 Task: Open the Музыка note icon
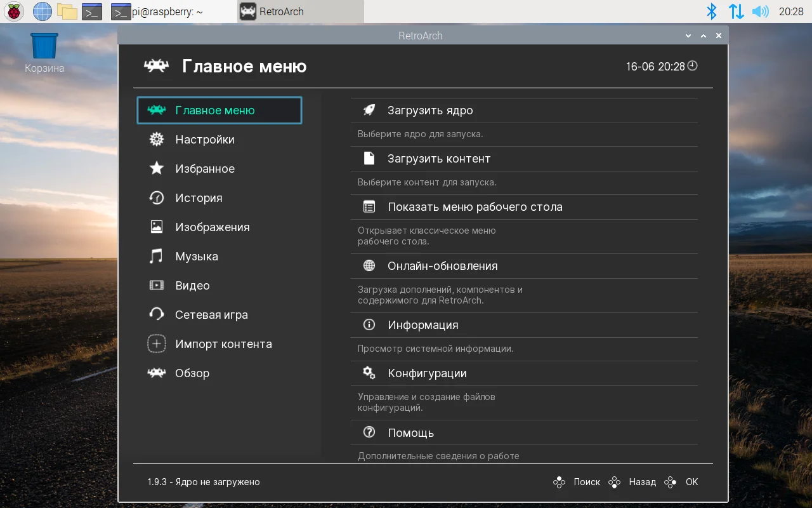coord(156,257)
